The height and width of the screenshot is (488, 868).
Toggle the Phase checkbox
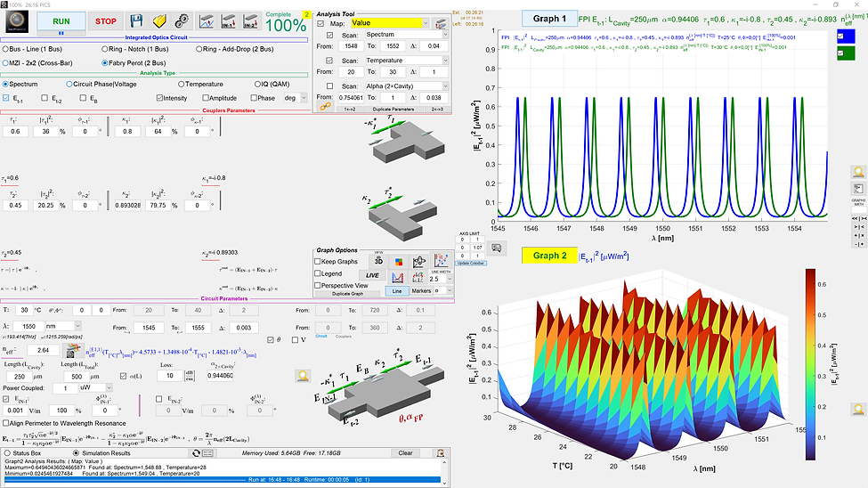tap(254, 98)
